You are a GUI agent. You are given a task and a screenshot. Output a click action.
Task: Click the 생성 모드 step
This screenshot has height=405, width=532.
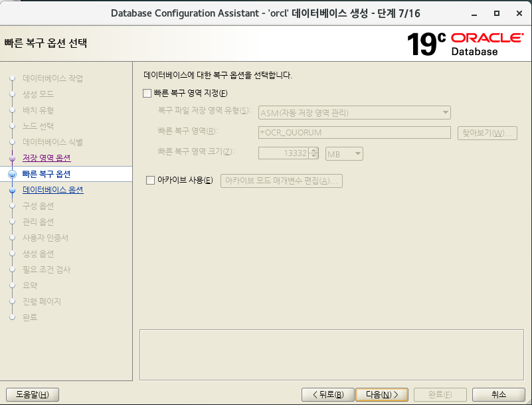coord(38,94)
